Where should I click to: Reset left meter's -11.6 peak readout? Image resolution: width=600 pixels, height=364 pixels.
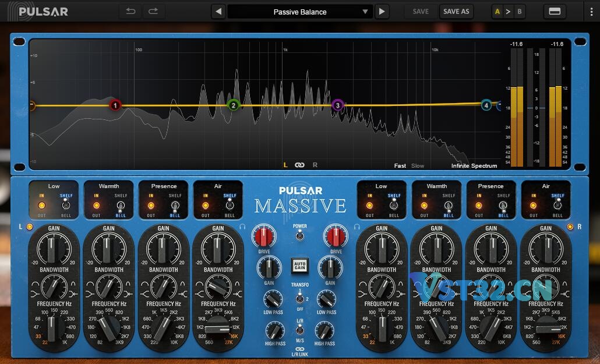click(x=516, y=44)
